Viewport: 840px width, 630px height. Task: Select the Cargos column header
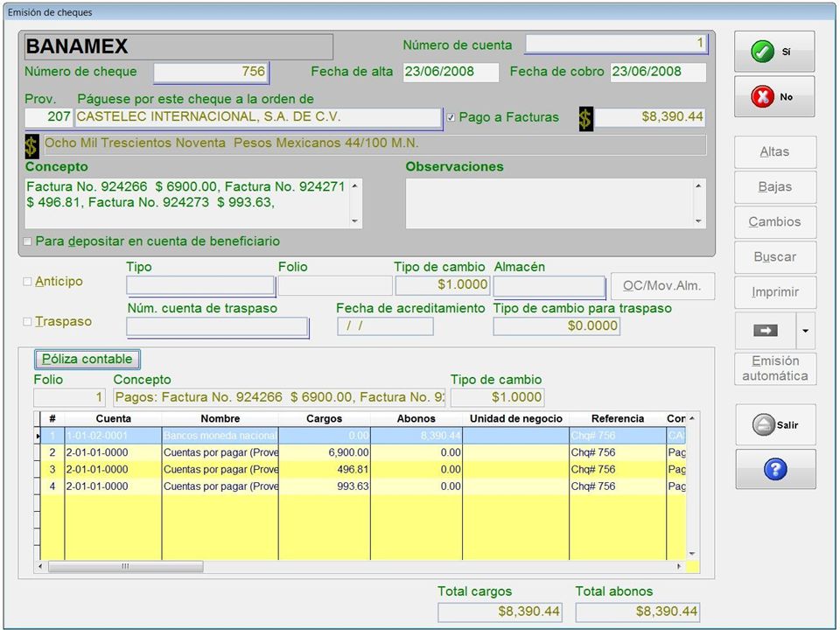[x=324, y=419]
